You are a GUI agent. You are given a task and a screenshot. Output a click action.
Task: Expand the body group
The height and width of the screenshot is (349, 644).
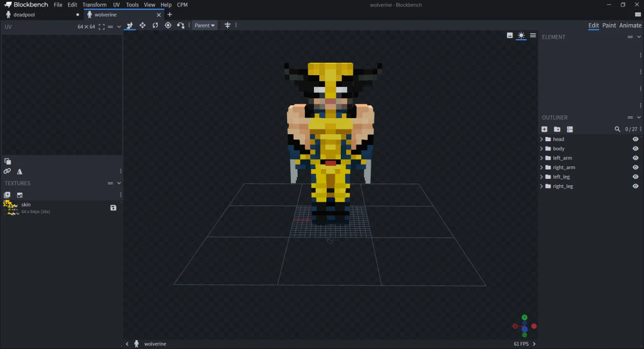coord(541,149)
